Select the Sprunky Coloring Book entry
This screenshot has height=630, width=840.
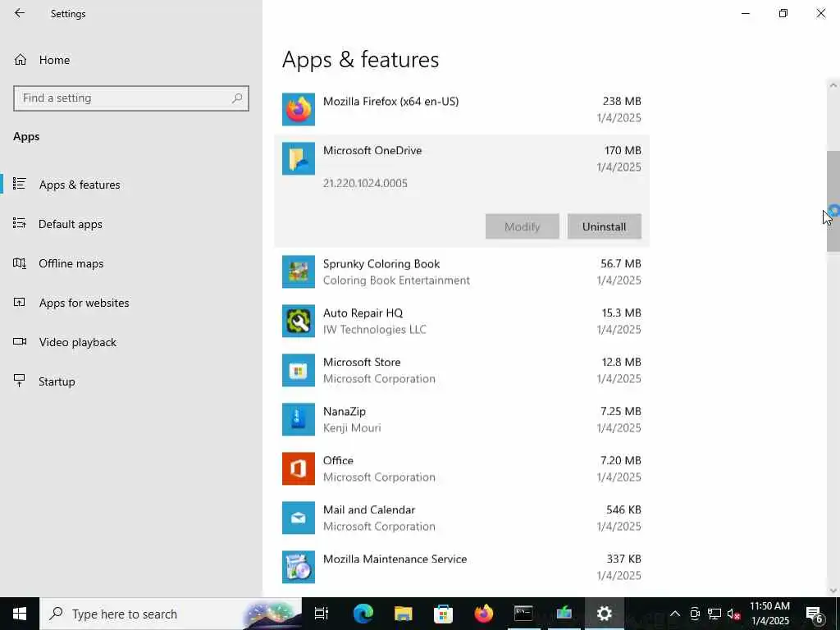click(x=462, y=272)
